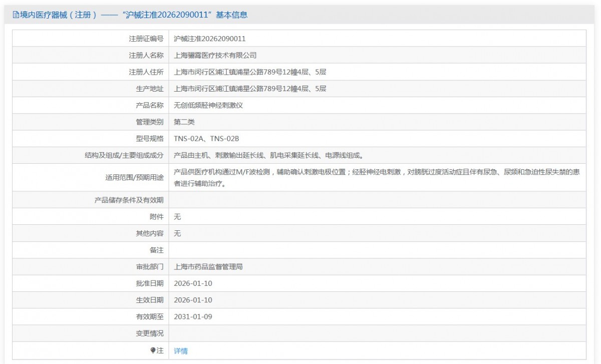Image resolution: width=601 pixels, height=364 pixels.
Task: Click the 注册证编号 label cell
Action: click(146, 39)
